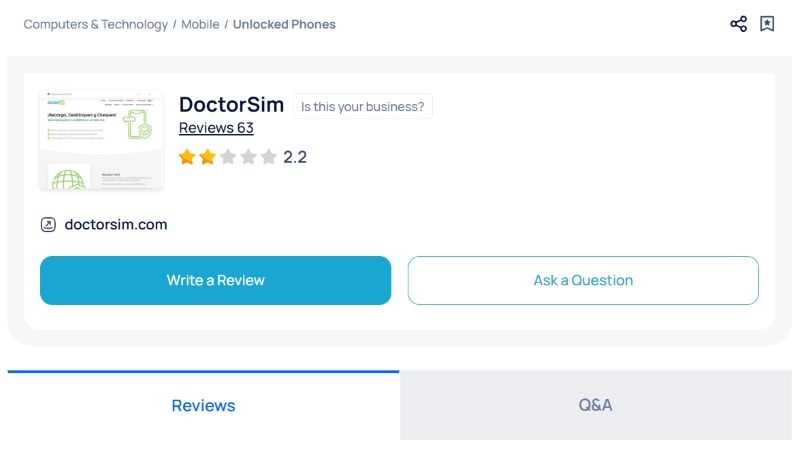Click the third rating star
This screenshot has width=800, height=454.
point(228,157)
